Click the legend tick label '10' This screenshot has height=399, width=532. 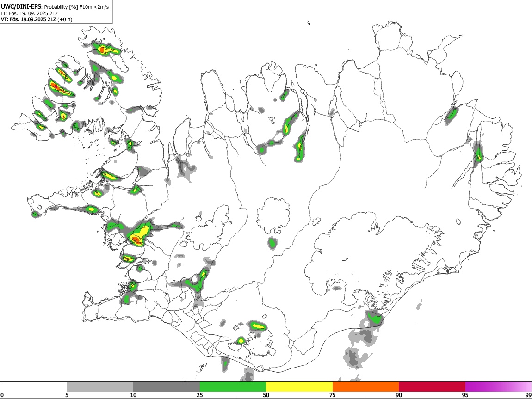click(133, 395)
